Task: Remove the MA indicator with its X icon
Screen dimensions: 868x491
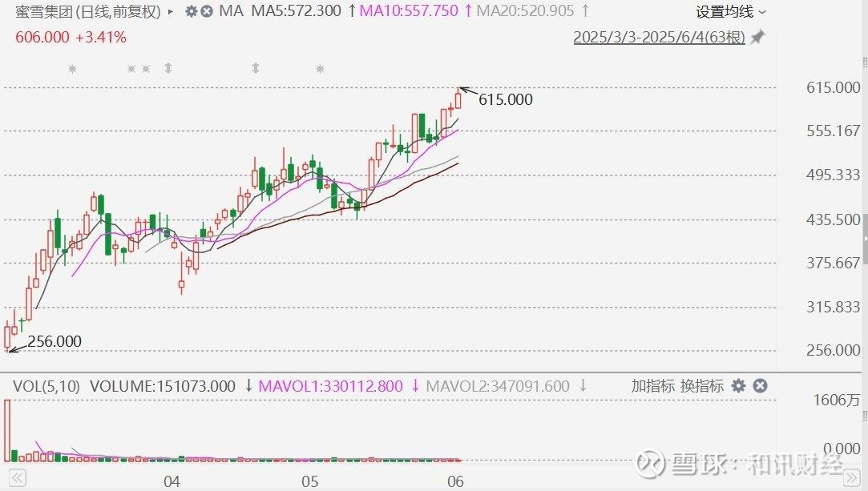Action: coord(207,11)
